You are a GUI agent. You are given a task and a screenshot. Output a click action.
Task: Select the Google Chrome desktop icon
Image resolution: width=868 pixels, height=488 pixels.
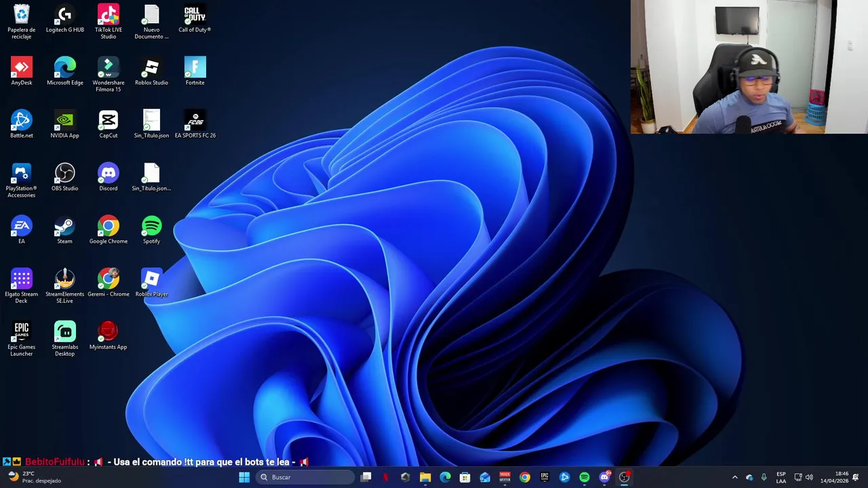click(x=108, y=230)
